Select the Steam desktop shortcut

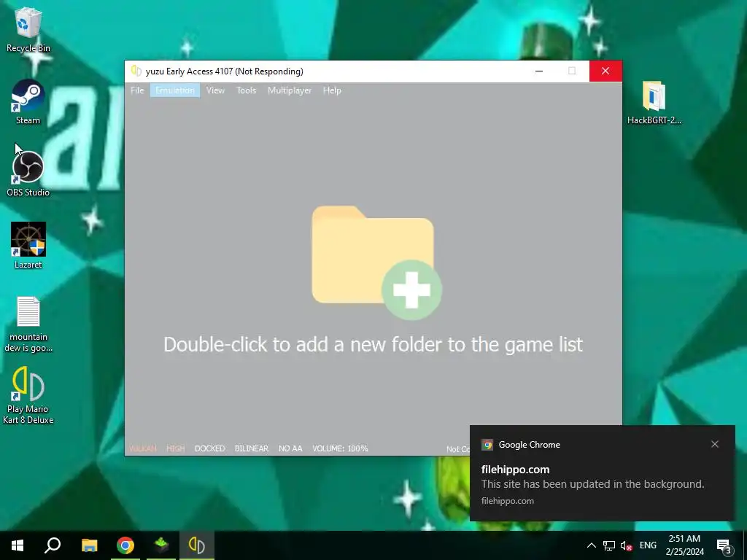coord(28,102)
